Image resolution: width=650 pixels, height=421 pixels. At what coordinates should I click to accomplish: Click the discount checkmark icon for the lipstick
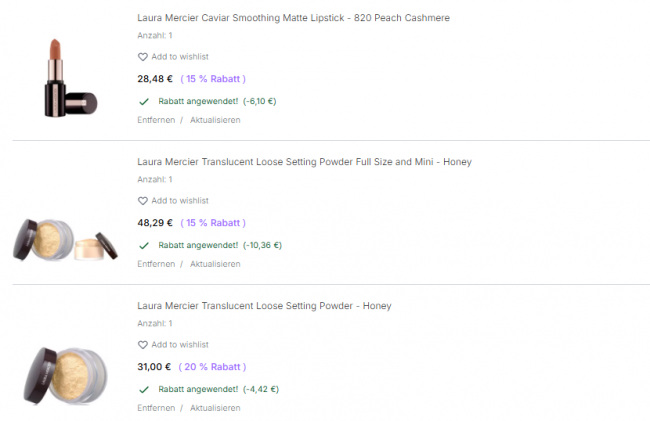click(144, 101)
